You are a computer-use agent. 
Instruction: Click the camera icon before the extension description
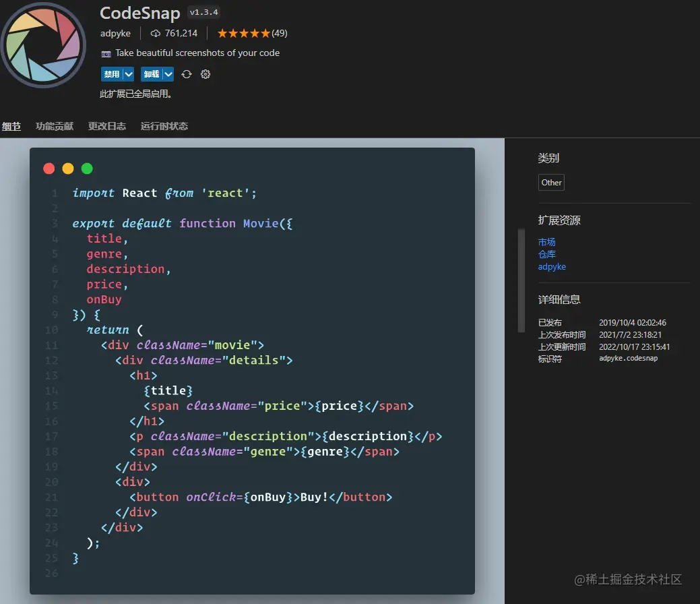click(106, 54)
